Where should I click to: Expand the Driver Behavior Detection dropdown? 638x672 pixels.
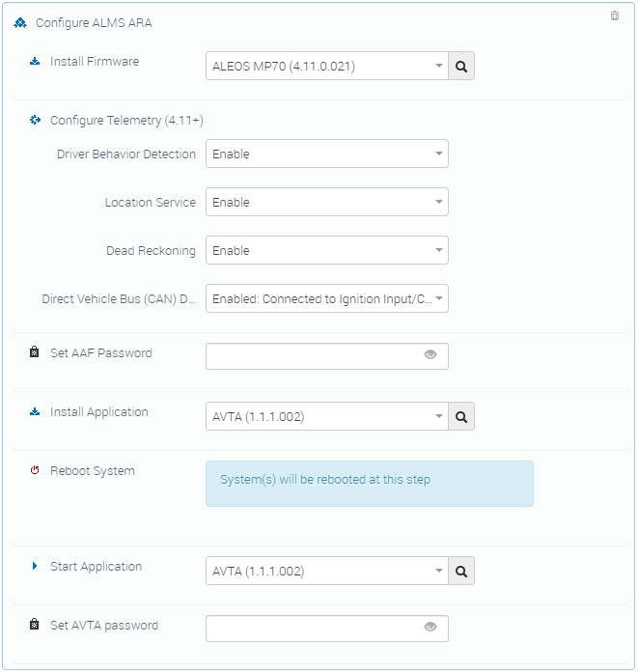tap(326, 154)
